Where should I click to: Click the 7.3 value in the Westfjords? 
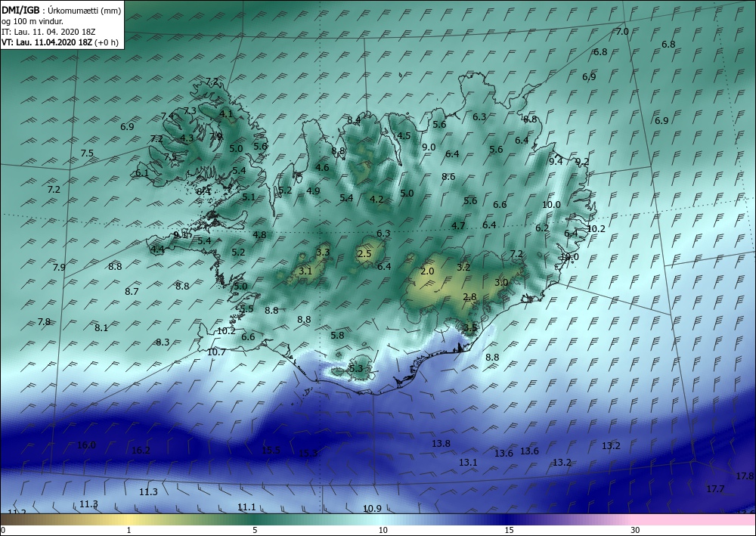click(190, 110)
